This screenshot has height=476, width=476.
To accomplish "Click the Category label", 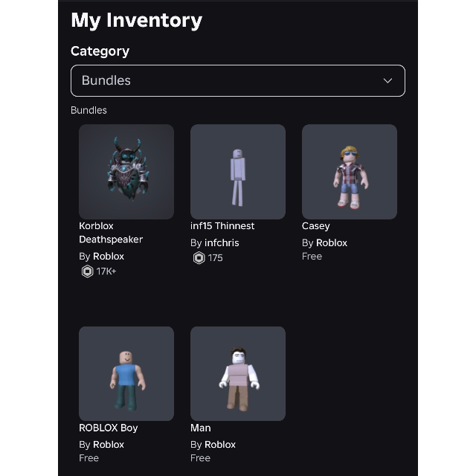I will pyautogui.click(x=100, y=51).
